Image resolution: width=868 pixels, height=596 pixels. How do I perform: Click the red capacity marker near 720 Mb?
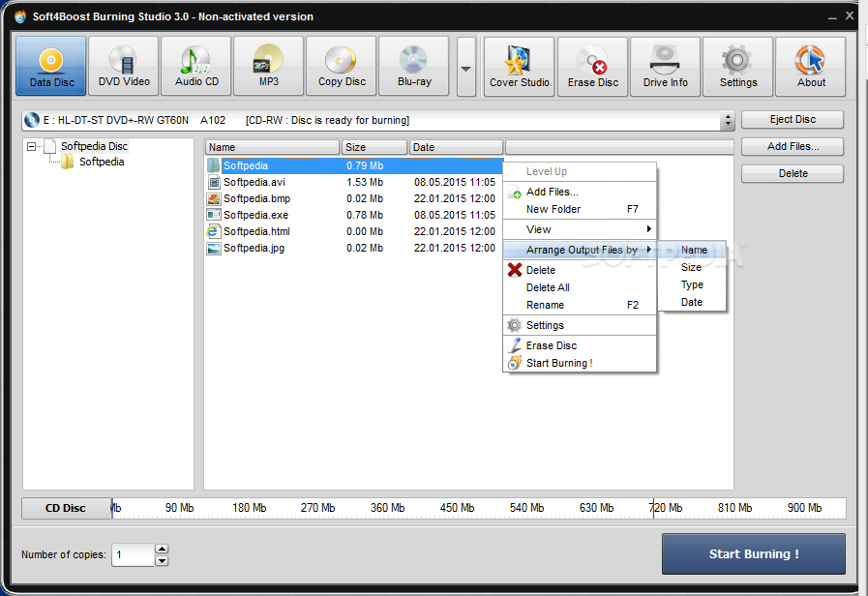[653, 508]
